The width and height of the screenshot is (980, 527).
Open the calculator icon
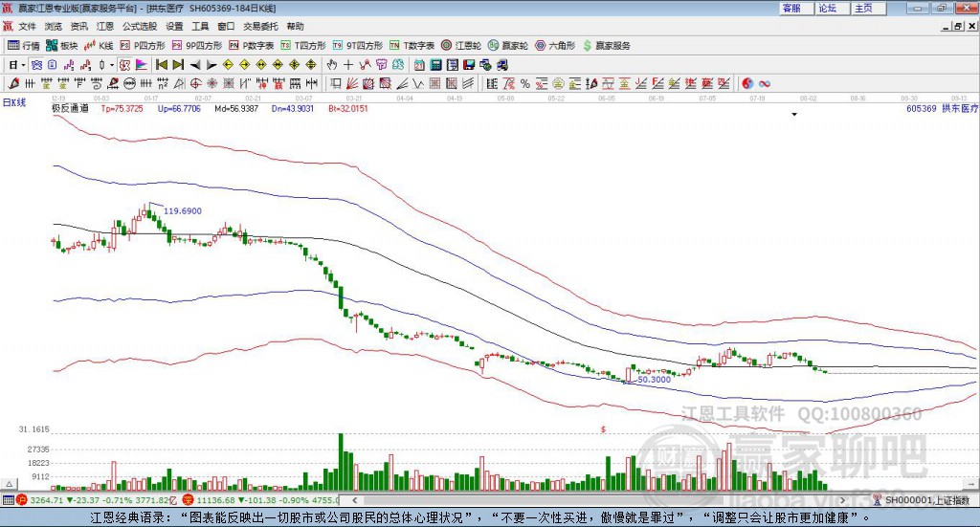(435, 65)
